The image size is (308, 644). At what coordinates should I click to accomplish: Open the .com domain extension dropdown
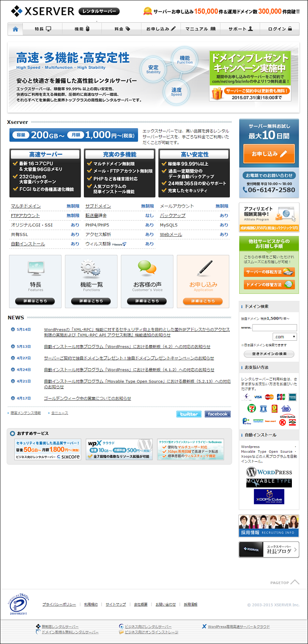pyautogui.click(x=285, y=337)
